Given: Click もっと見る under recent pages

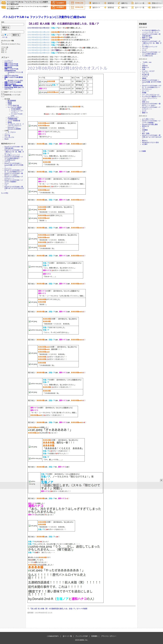Looking at the screenshot, I should coord(5,193).
